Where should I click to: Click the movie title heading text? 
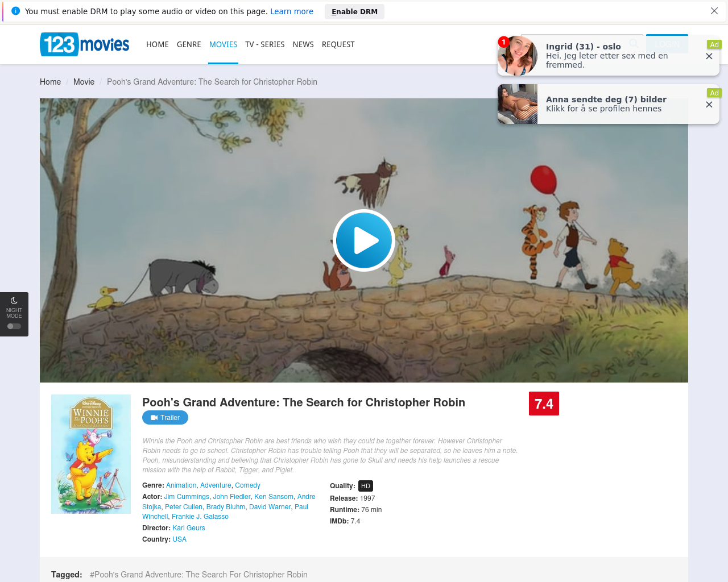point(304,402)
